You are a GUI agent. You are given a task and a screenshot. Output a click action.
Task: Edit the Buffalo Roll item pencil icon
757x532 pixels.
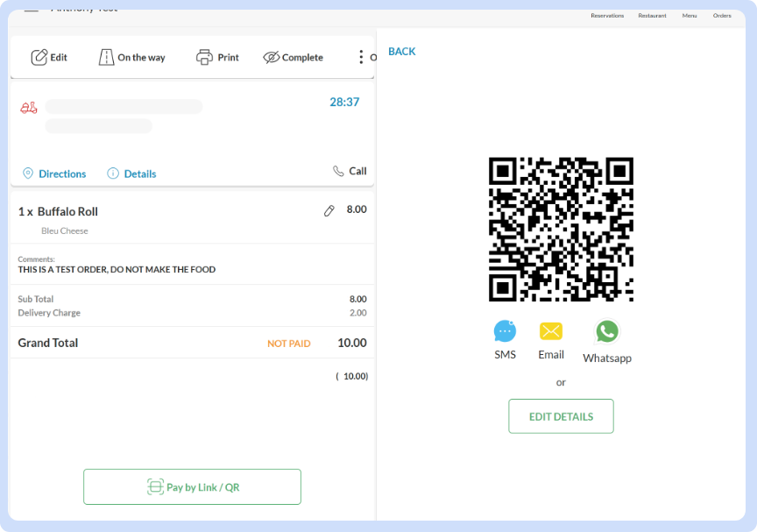pyautogui.click(x=329, y=210)
